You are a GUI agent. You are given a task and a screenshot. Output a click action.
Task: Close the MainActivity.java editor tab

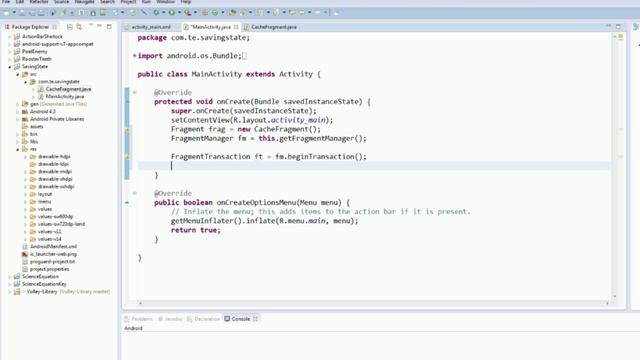click(x=236, y=27)
